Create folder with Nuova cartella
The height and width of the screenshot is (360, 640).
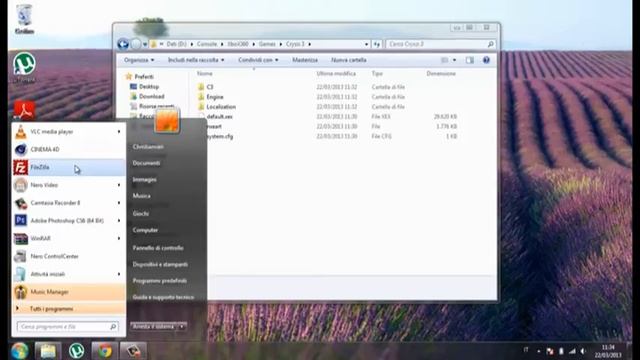click(x=349, y=60)
